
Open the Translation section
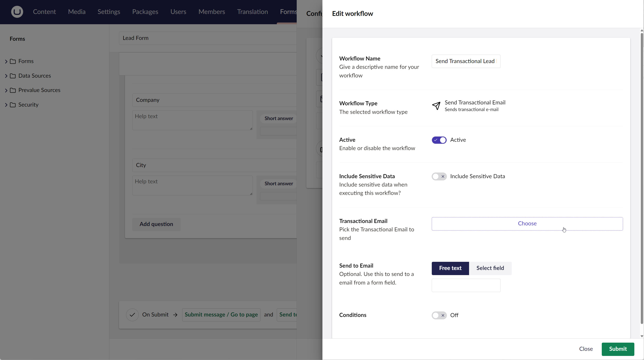tap(253, 12)
